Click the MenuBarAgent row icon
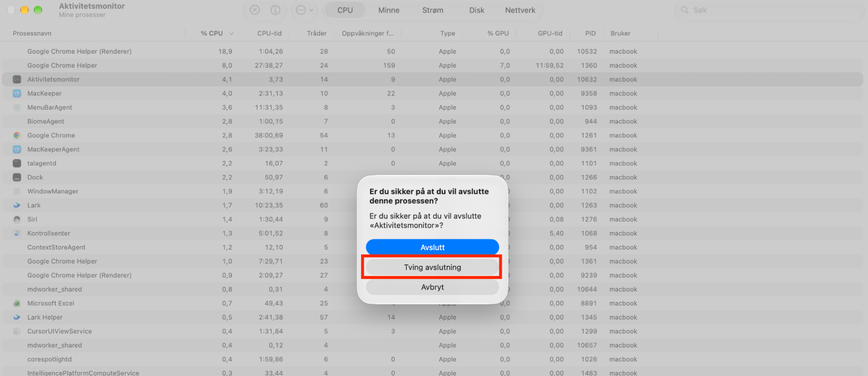868x376 pixels. coord(17,107)
